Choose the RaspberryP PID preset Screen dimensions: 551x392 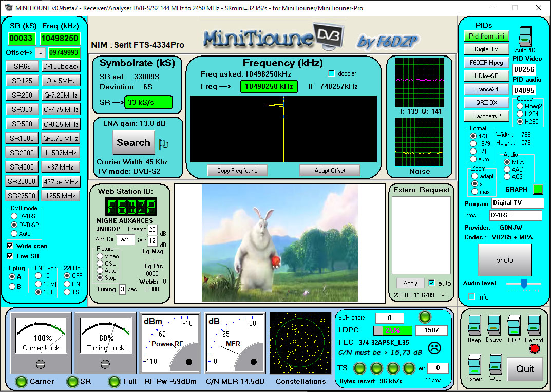tap(486, 116)
